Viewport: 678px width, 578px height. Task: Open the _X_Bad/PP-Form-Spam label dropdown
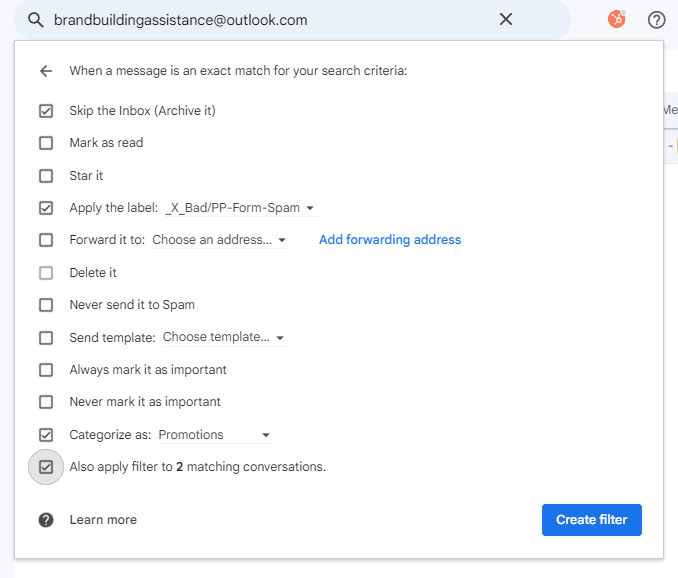pos(240,208)
